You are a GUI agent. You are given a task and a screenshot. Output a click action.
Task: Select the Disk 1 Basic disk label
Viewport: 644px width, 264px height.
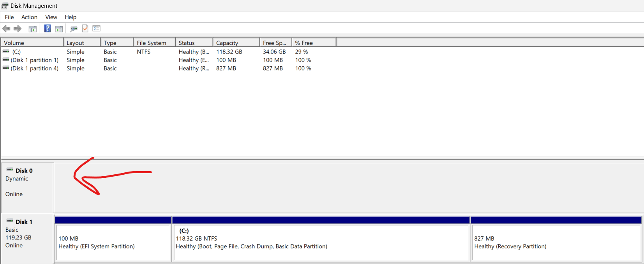tap(27, 239)
